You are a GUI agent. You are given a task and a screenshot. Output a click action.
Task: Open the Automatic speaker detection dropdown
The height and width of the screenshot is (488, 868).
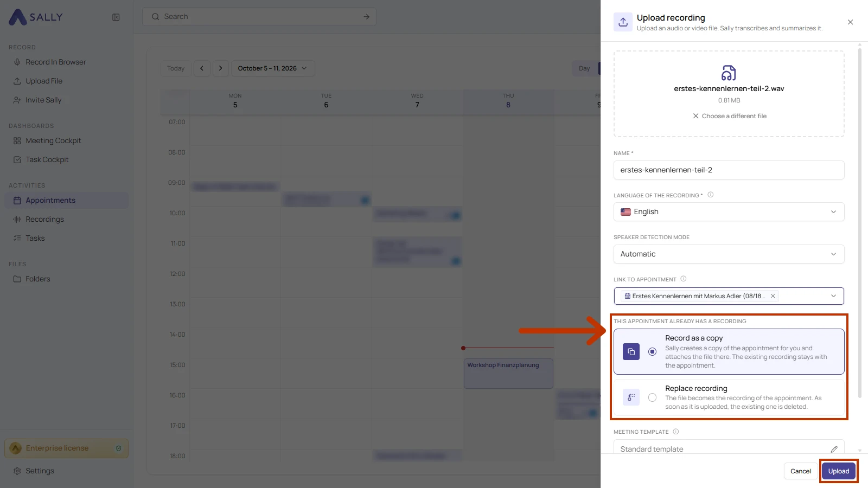pos(729,254)
